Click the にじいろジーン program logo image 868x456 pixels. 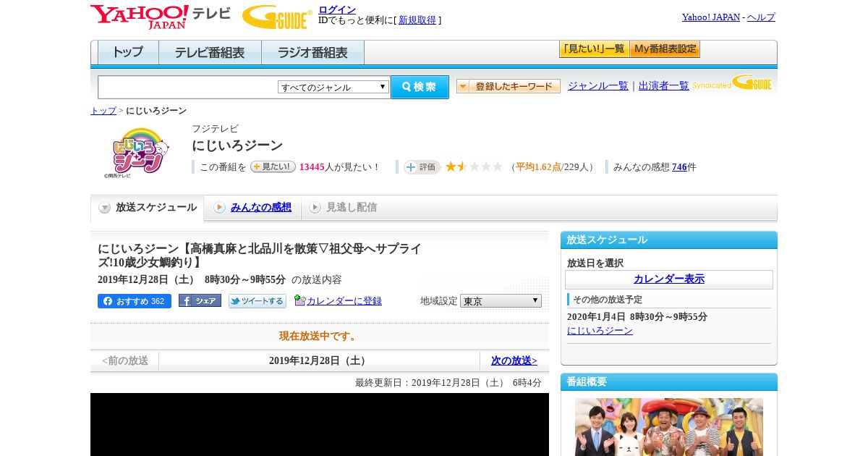[136, 152]
